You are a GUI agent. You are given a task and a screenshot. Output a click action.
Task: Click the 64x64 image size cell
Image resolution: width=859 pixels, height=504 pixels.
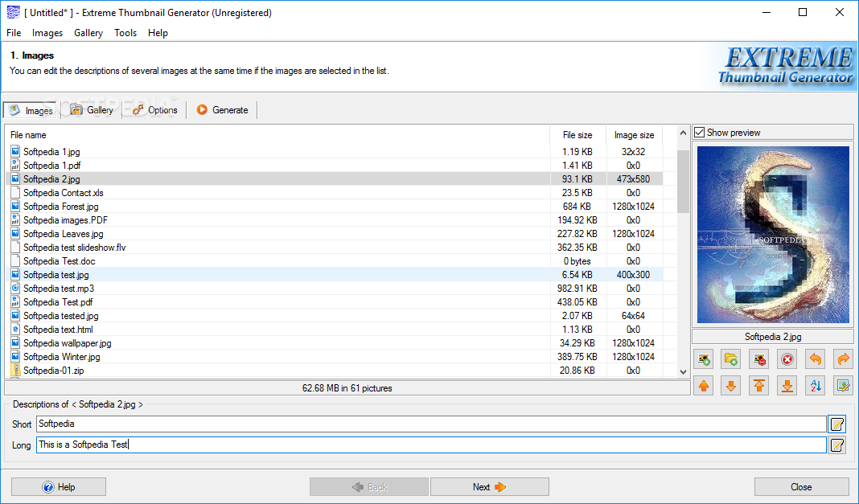click(633, 316)
